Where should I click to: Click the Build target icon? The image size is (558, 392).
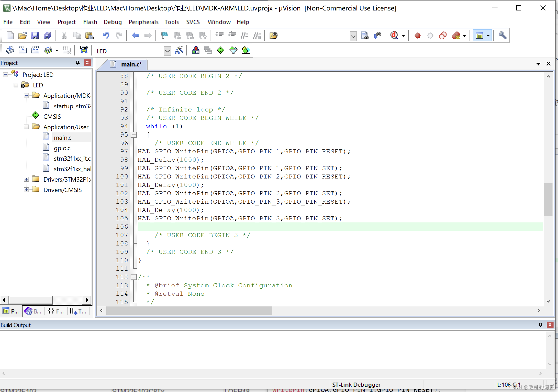pos(23,50)
